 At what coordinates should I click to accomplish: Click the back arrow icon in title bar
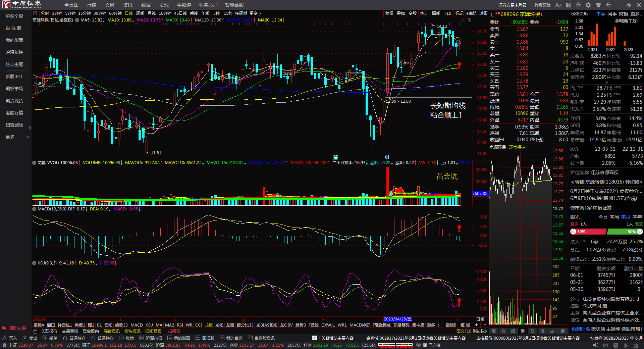[x=608, y=5]
